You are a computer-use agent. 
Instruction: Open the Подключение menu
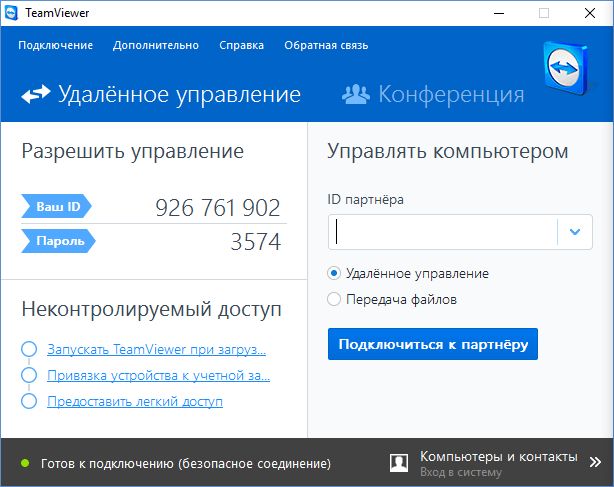click(55, 45)
